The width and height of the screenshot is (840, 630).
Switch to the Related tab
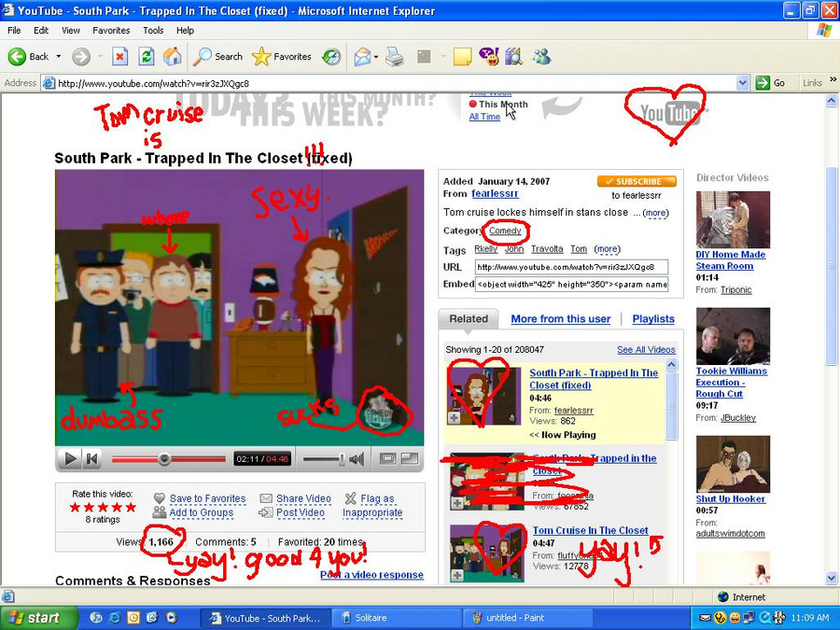[x=469, y=319]
